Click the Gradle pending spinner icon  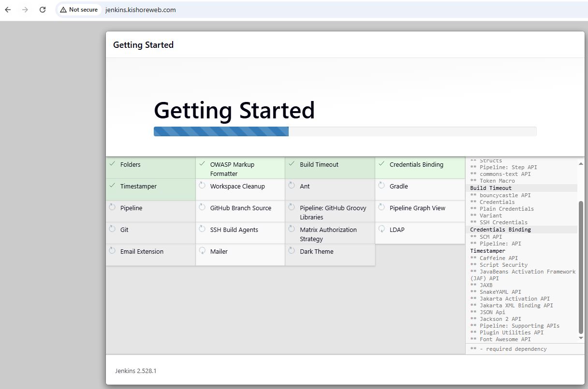point(382,186)
